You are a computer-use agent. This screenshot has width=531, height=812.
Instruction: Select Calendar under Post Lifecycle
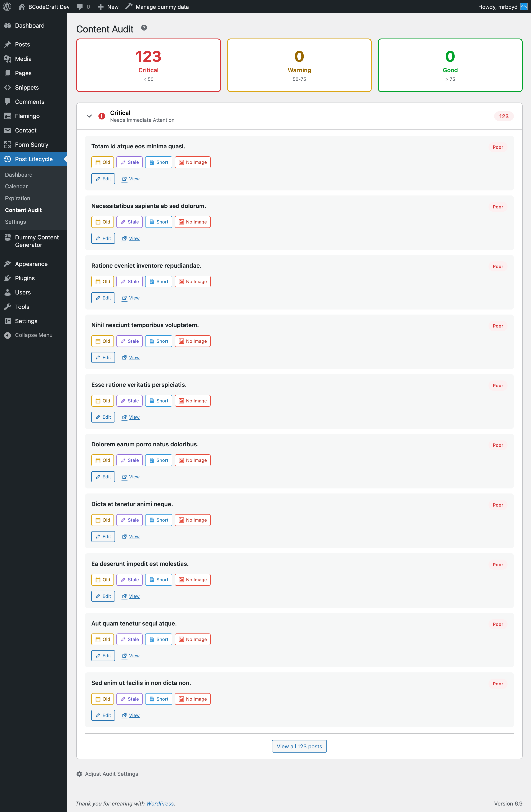[16, 186]
